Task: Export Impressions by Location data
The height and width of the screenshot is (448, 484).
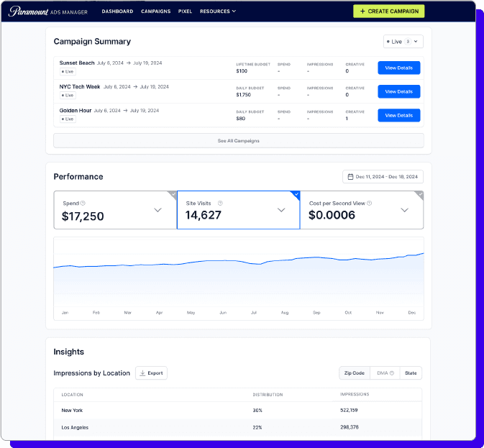Action: pyautogui.click(x=151, y=373)
